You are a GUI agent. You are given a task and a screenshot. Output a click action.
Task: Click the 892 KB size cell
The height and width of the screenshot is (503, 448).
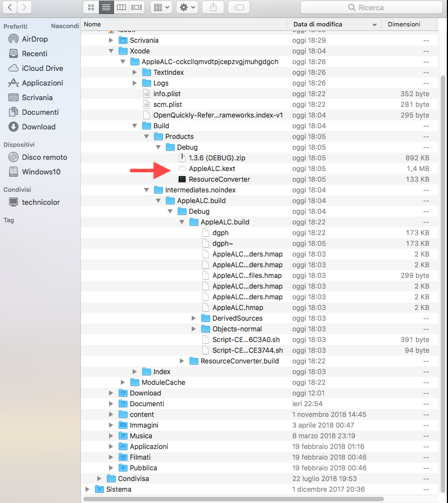[417, 158]
